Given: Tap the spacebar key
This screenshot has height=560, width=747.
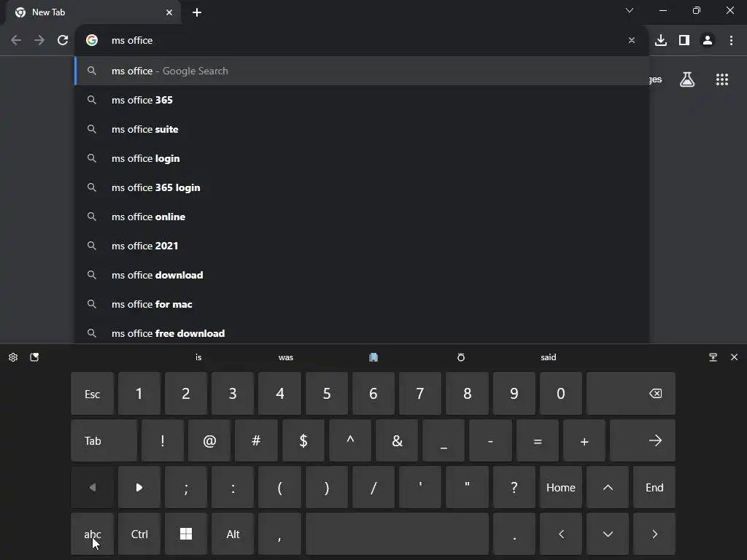Looking at the screenshot, I should point(397,534).
